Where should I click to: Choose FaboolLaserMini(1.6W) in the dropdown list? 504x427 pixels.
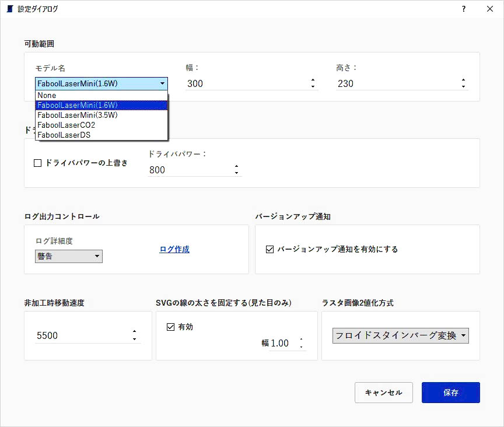(x=101, y=105)
